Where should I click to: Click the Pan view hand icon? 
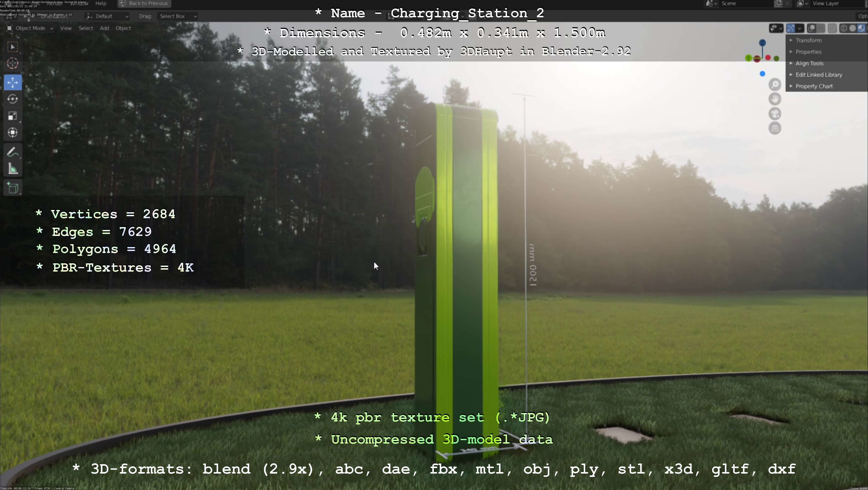[775, 99]
